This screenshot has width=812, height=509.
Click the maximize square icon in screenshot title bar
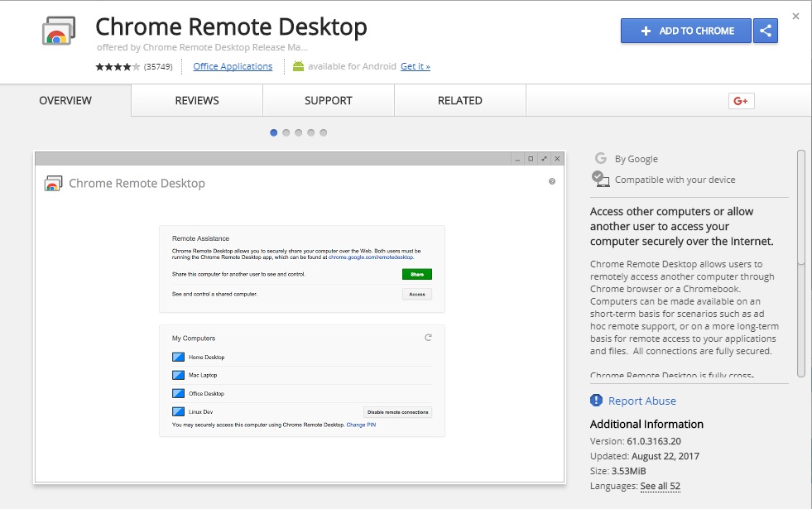click(531, 159)
